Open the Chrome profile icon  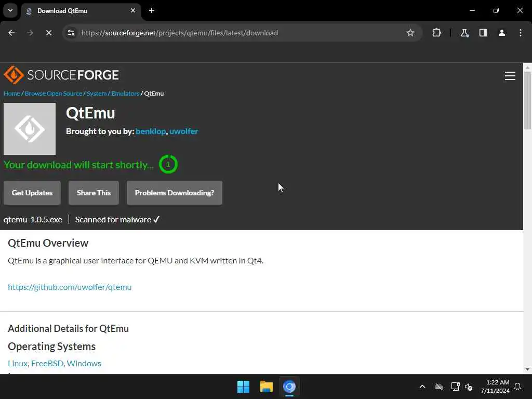point(502,33)
